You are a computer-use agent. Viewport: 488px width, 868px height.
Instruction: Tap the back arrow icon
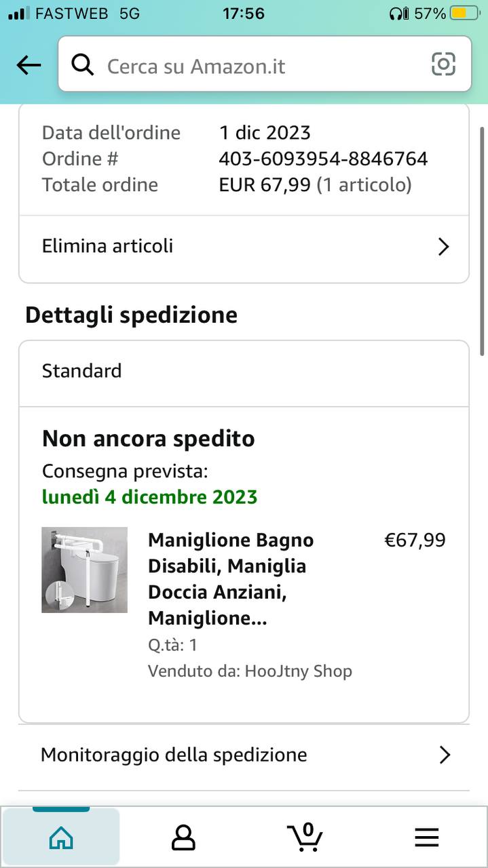tap(29, 65)
